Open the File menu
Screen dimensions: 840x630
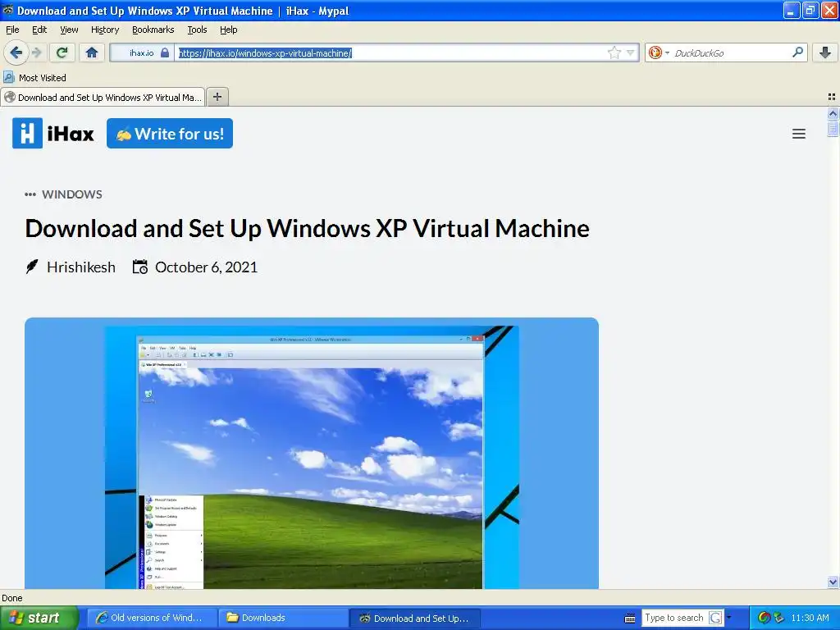[x=12, y=30]
